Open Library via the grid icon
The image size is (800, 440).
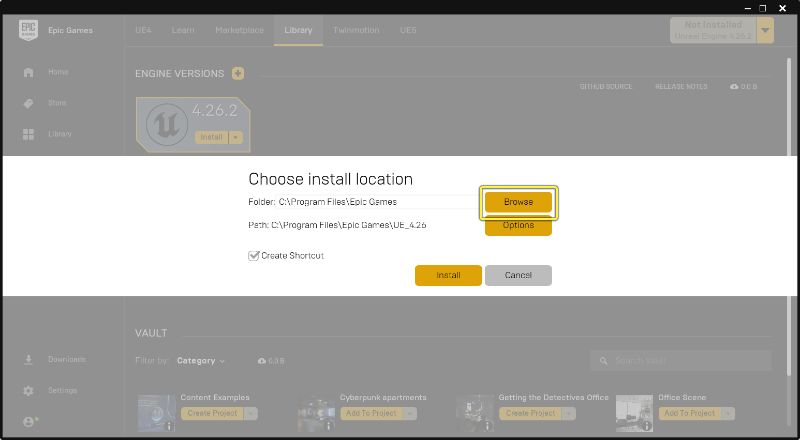point(29,134)
